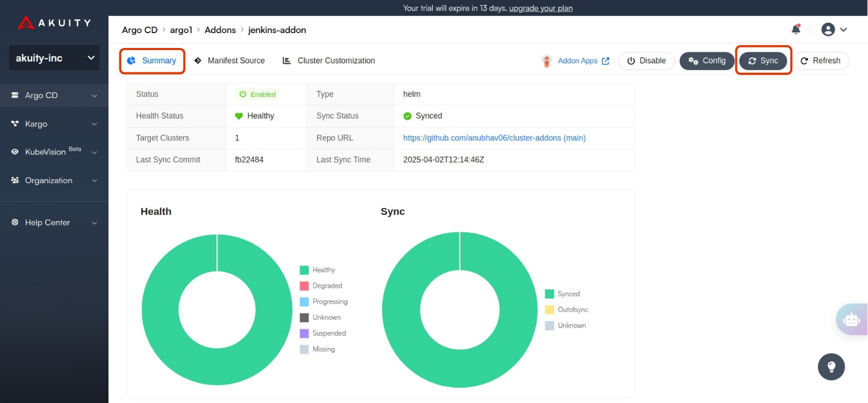Expand the Kargo sidebar section
Image resolution: width=868 pixels, height=403 pixels.
pyautogui.click(x=94, y=124)
